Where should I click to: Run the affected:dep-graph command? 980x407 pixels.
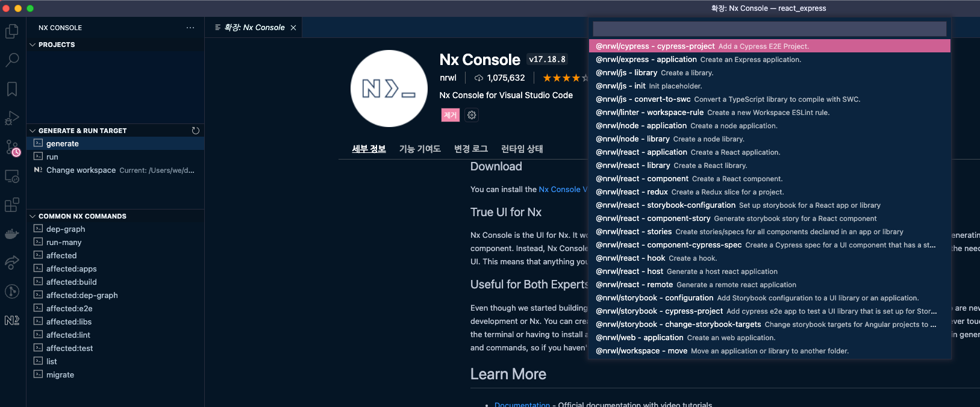(116, 295)
